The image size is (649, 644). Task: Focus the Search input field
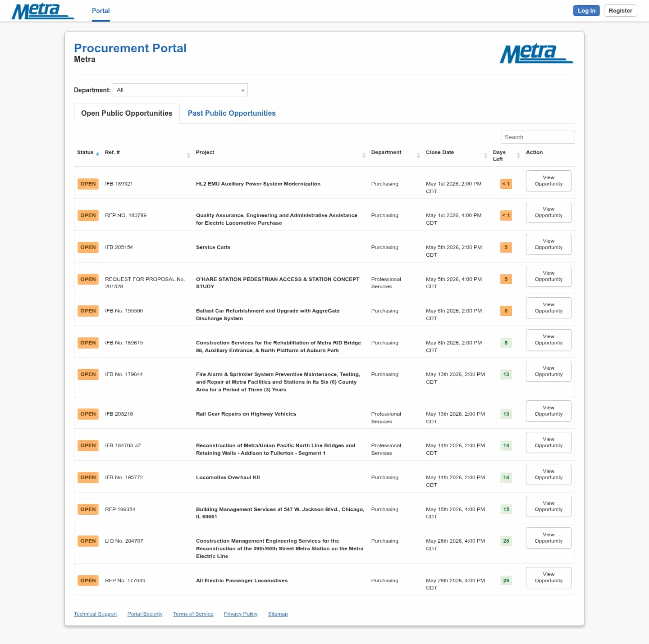pos(538,137)
